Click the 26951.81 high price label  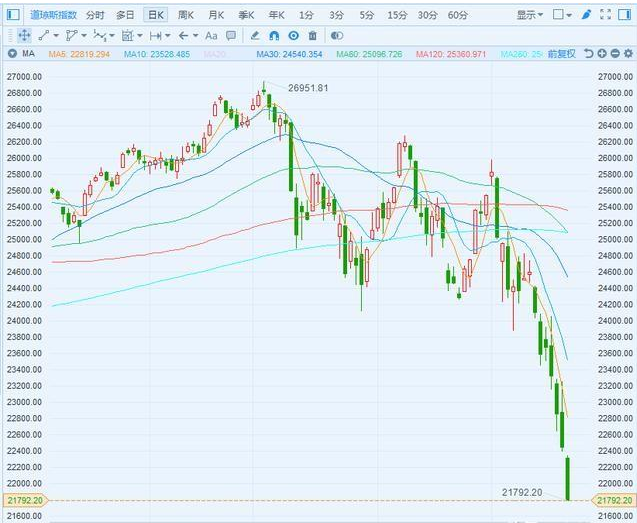[308, 88]
